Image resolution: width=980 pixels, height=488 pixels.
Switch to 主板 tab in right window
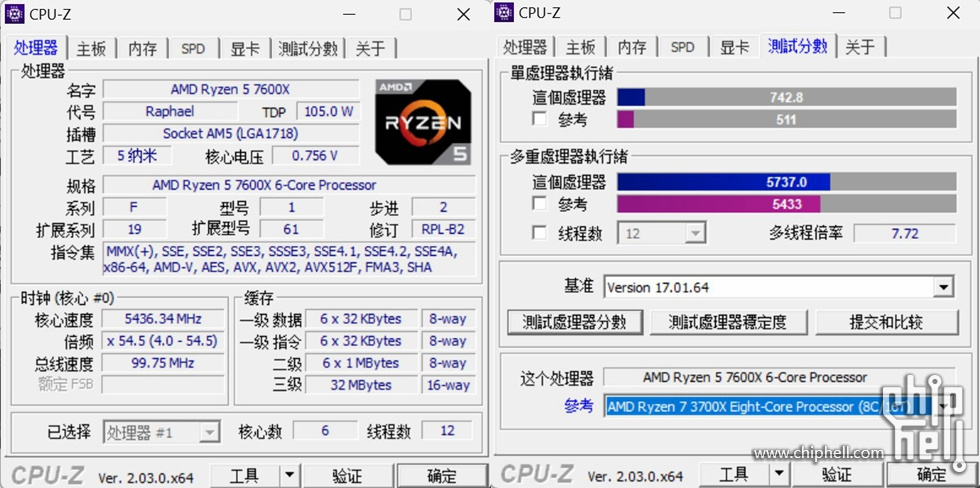[581, 47]
